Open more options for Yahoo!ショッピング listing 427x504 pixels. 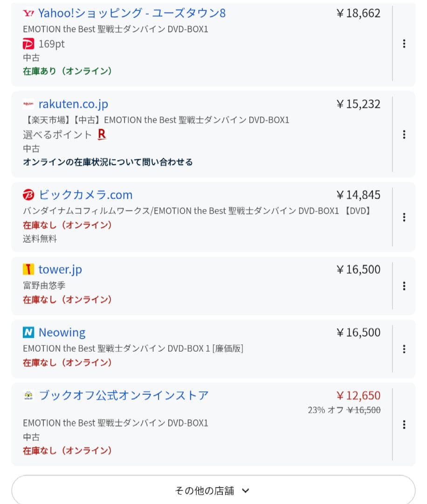pos(404,43)
